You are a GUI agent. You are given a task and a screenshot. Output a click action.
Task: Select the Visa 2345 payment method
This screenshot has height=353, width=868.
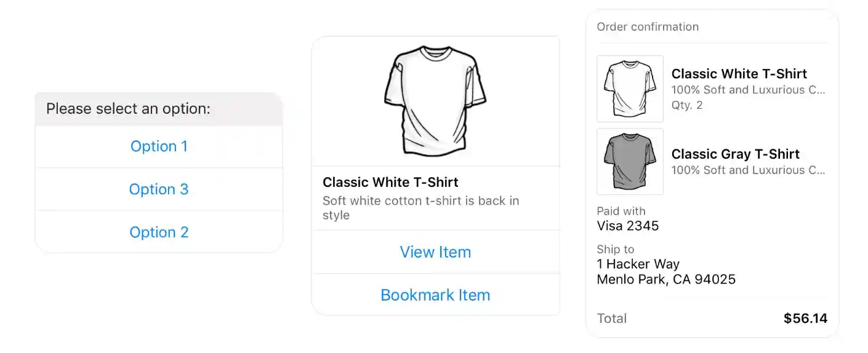627,226
